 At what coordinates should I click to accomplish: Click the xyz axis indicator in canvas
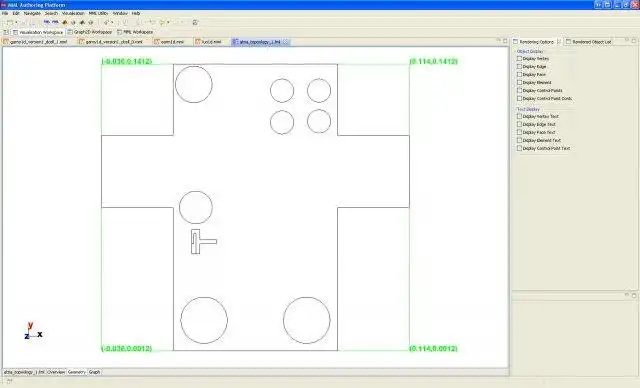[x=33, y=331]
